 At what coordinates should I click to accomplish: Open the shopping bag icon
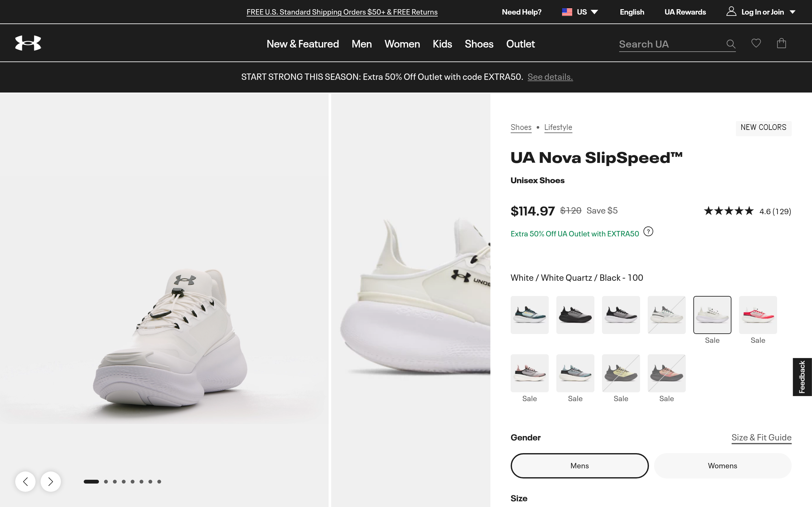coord(781,43)
